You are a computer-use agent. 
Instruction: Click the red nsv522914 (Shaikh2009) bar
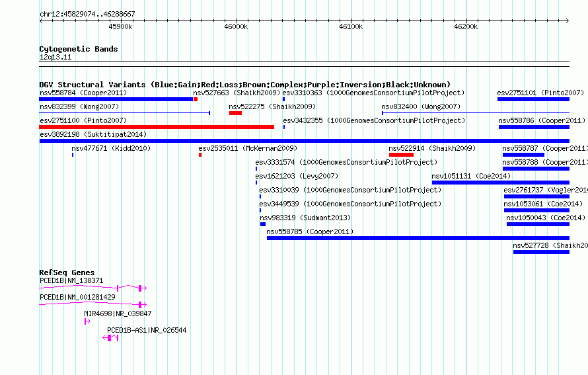[401, 155]
